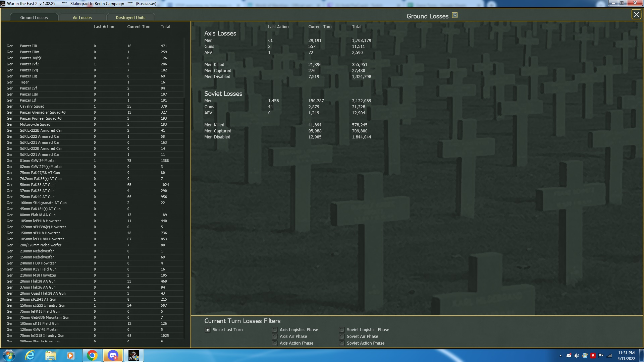Image resolution: width=644 pixels, height=362 pixels.
Task: Open the volume speaker tray icon
Action: [577, 356]
